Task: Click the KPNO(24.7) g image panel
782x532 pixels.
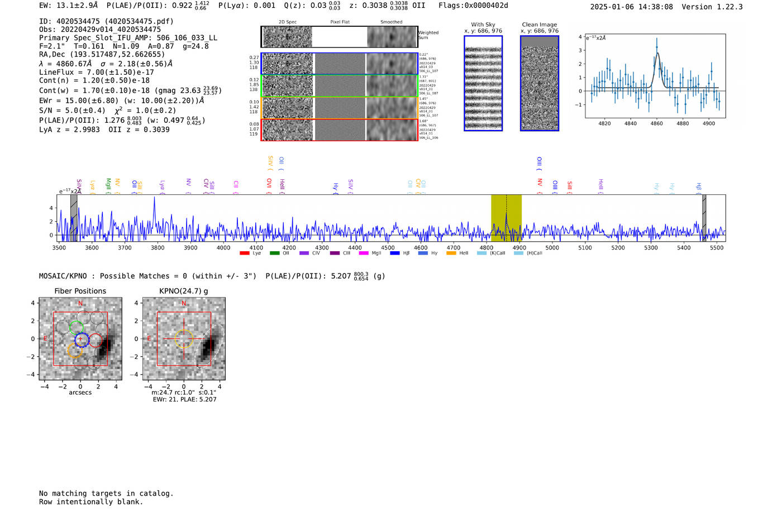Action: (184, 339)
